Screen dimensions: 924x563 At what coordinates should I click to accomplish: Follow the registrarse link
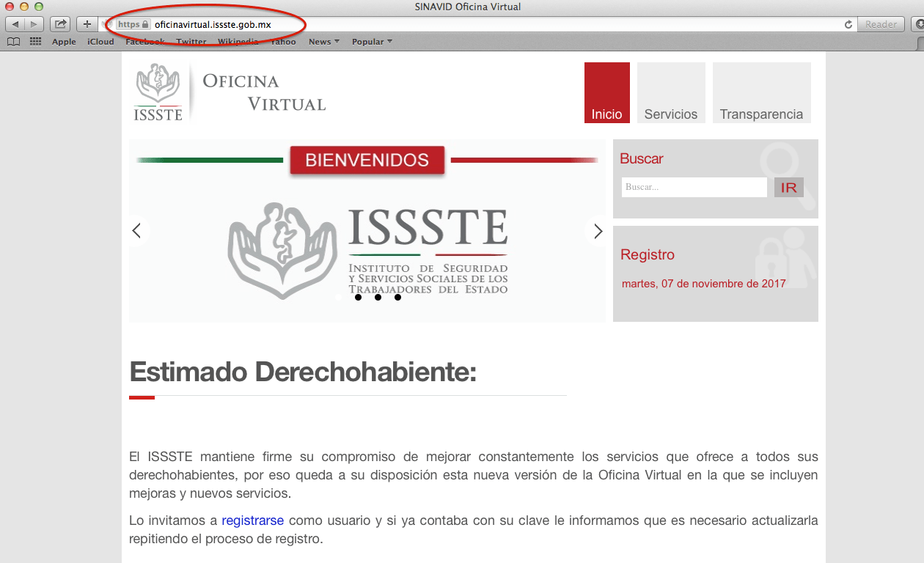click(x=252, y=520)
